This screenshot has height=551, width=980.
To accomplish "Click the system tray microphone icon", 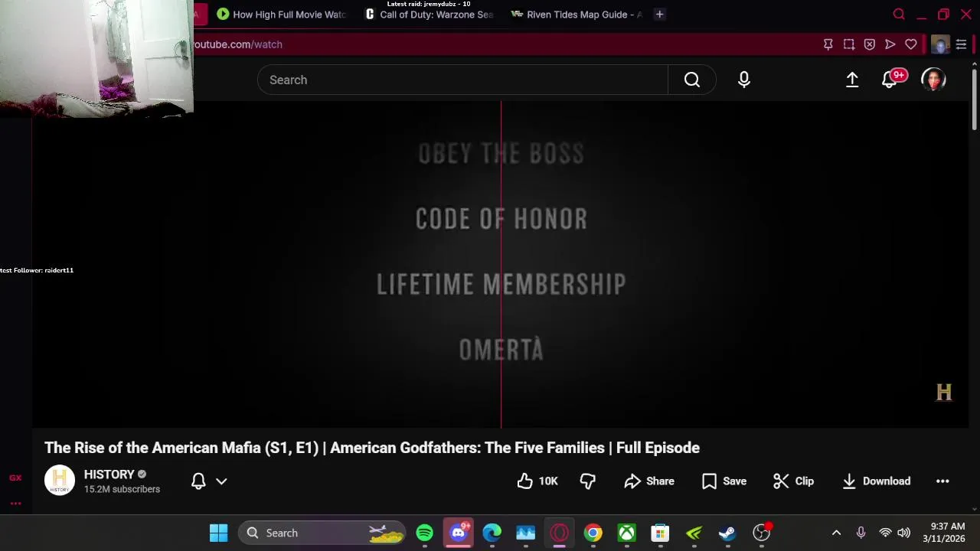I will tap(861, 533).
